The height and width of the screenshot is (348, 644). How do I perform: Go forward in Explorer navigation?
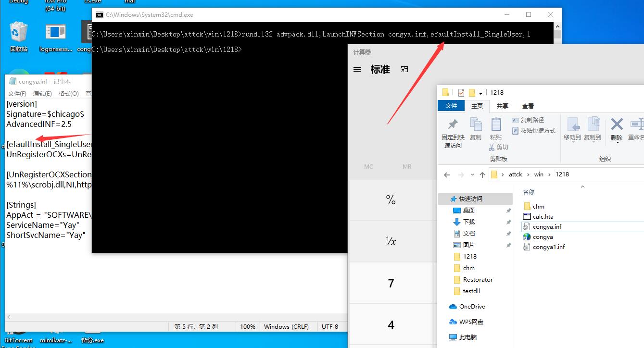tap(461, 174)
